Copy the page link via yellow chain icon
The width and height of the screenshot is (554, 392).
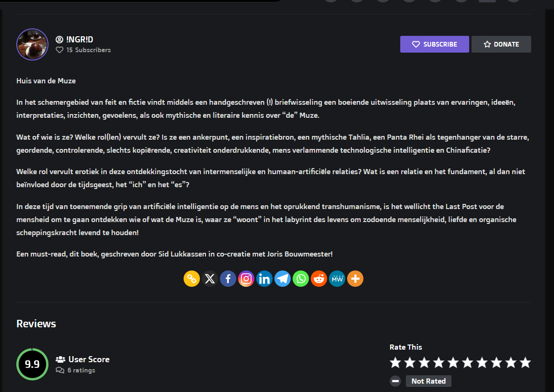tap(192, 279)
